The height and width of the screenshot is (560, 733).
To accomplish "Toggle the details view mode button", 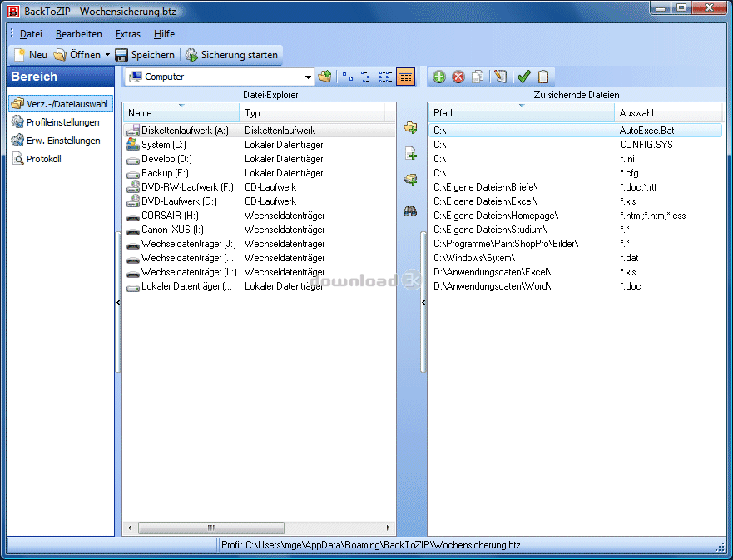I will pos(405,77).
